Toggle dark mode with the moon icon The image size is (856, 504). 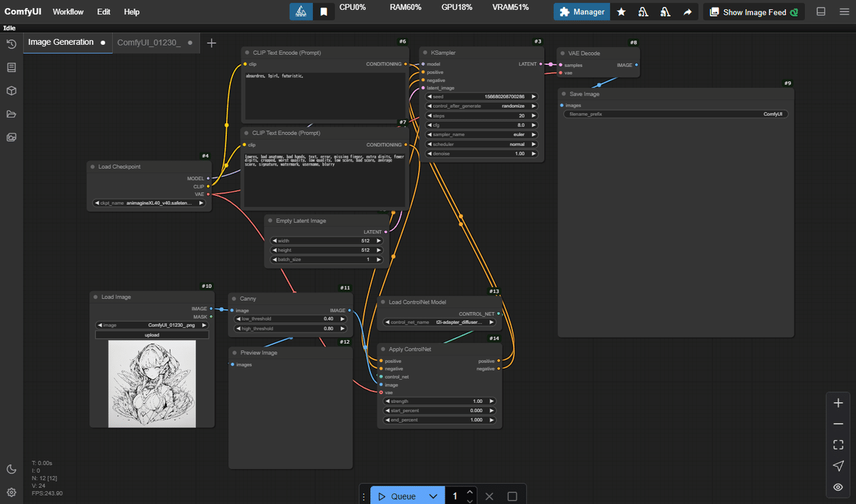pos(11,469)
